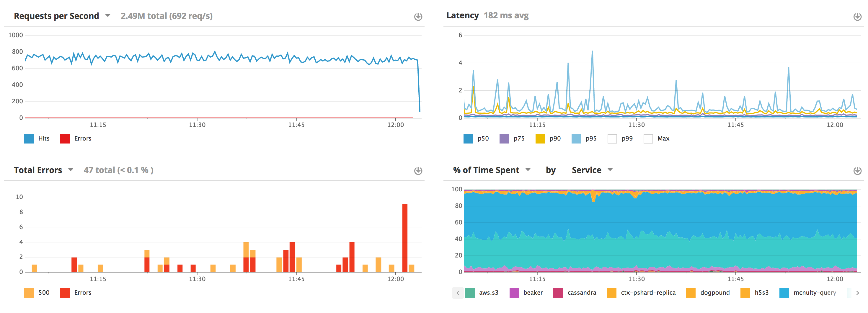Download the % of Time Spent graph
This screenshot has width=868, height=313.
[x=857, y=171]
